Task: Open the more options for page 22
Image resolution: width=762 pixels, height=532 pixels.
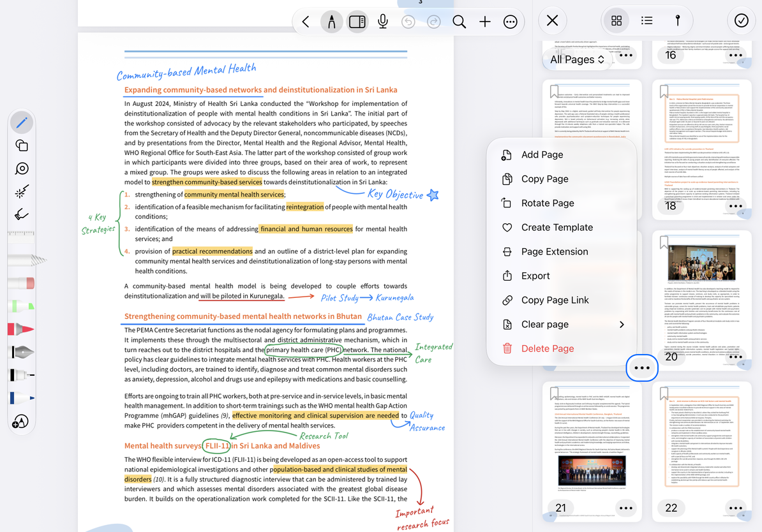Action: click(x=736, y=508)
